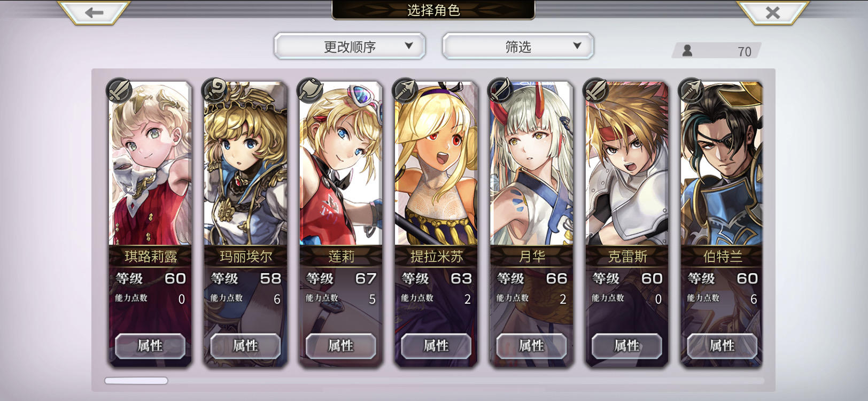Show 属性 for 提拉米苏

click(436, 346)
